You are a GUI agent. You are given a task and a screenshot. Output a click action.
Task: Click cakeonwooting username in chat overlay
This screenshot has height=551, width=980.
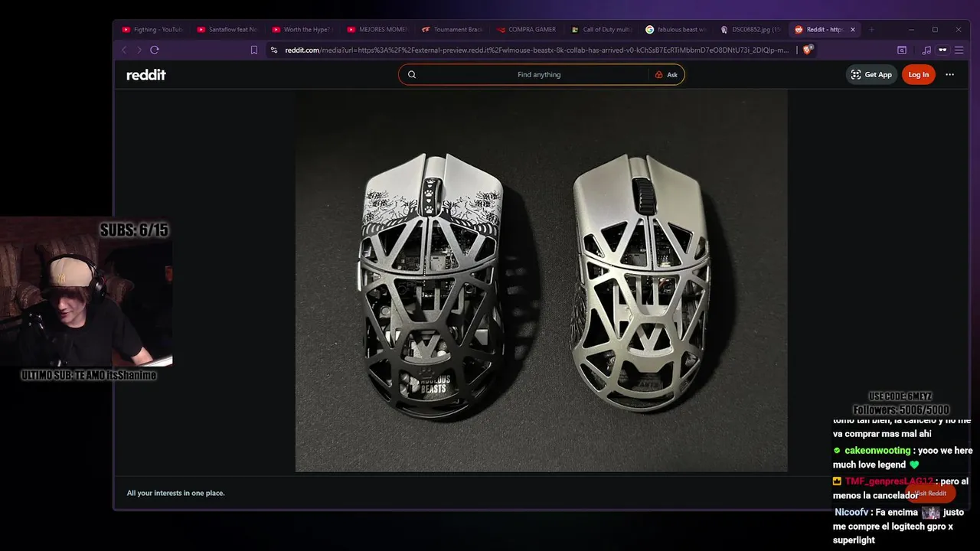pos(877,451)
